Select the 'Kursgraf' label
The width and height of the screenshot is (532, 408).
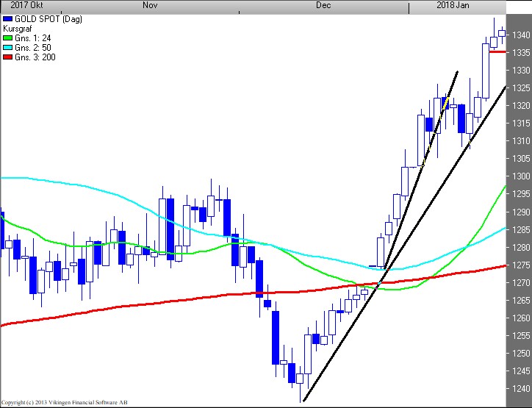pyautogui.click(x=18, y=29)
